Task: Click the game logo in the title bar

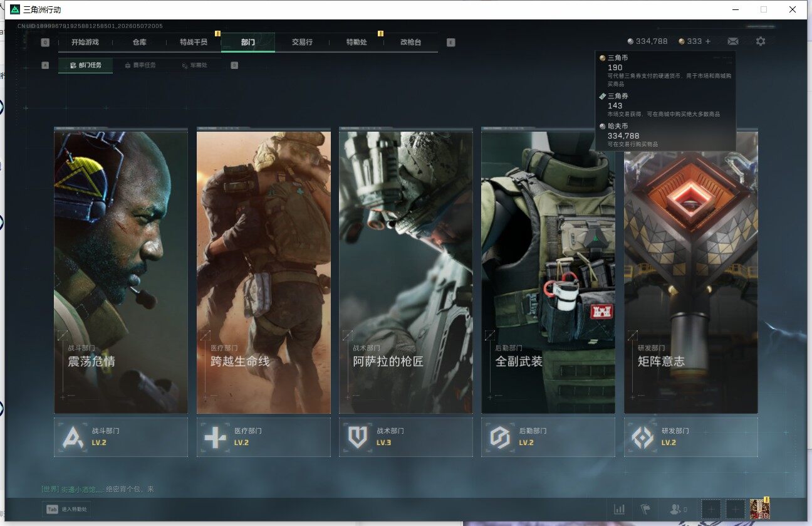Action: (x=15, y=9)
